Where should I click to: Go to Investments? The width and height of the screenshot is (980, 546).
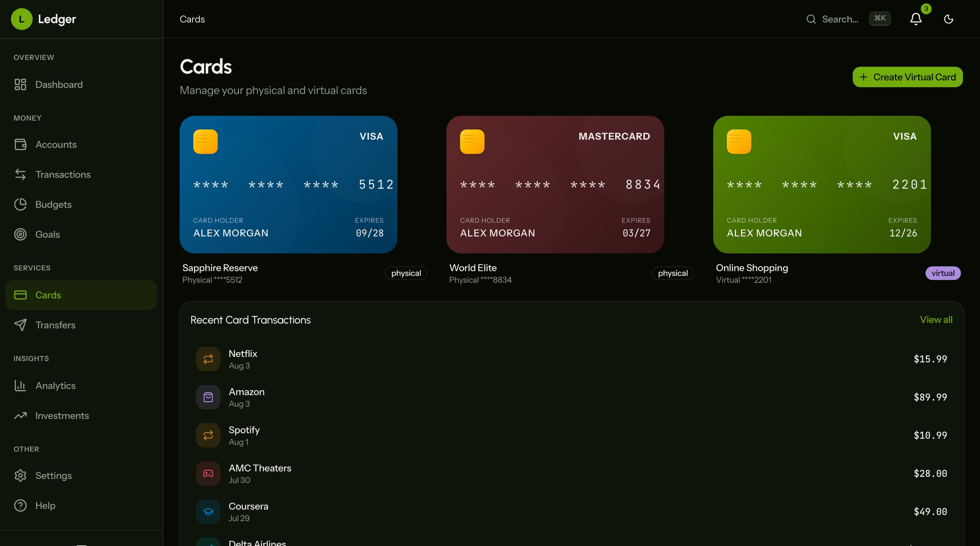[82, 416]
